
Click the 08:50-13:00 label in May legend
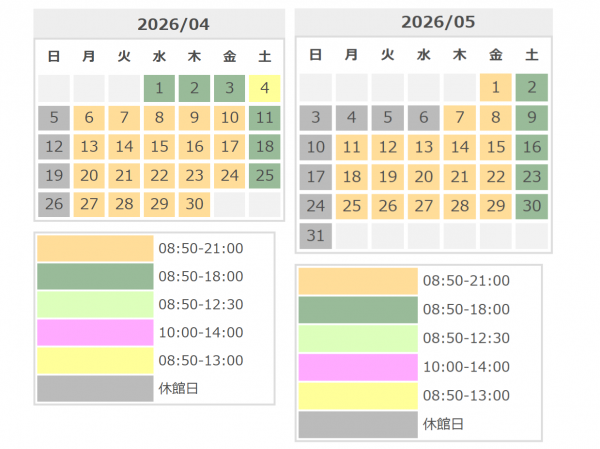(466, 395)
